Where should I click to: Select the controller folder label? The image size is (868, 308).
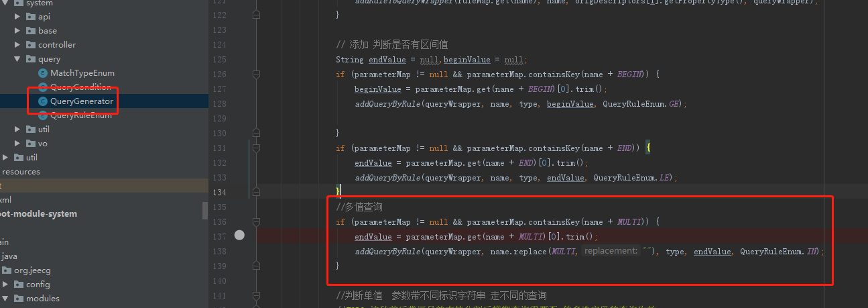coord(57,45)
